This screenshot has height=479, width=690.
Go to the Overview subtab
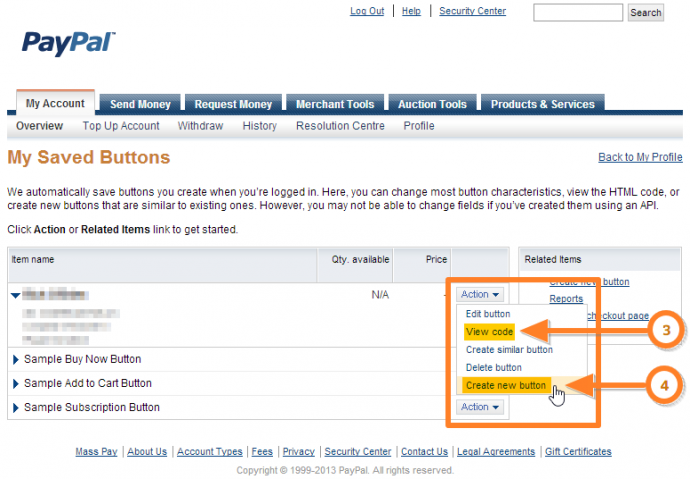(40, 126)
